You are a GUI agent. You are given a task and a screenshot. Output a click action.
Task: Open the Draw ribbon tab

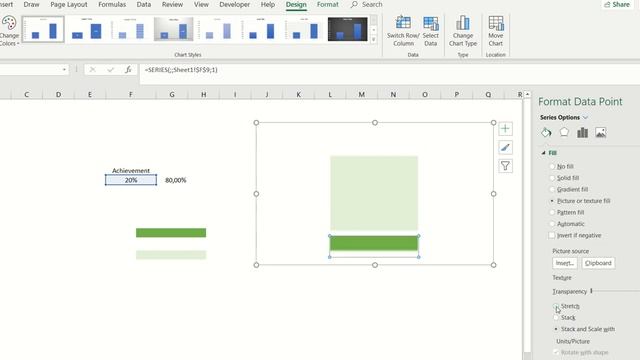pyautogui.click(x=31, y=4)
